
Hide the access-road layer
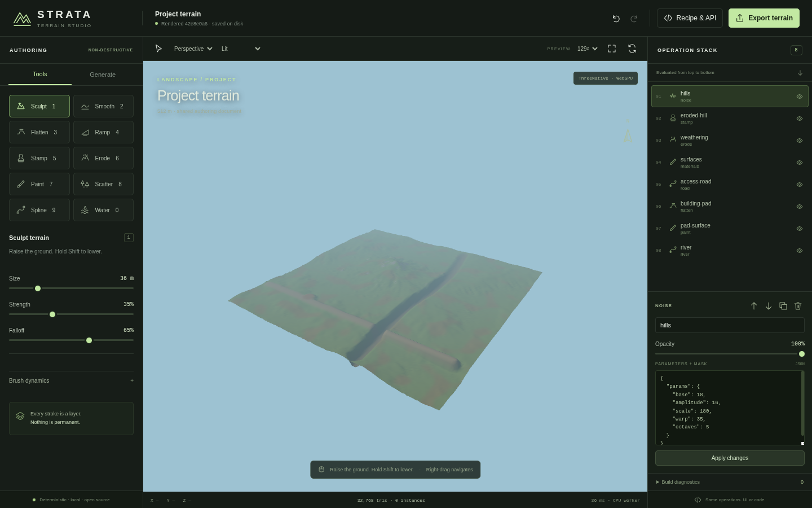[x=800, y=185]
